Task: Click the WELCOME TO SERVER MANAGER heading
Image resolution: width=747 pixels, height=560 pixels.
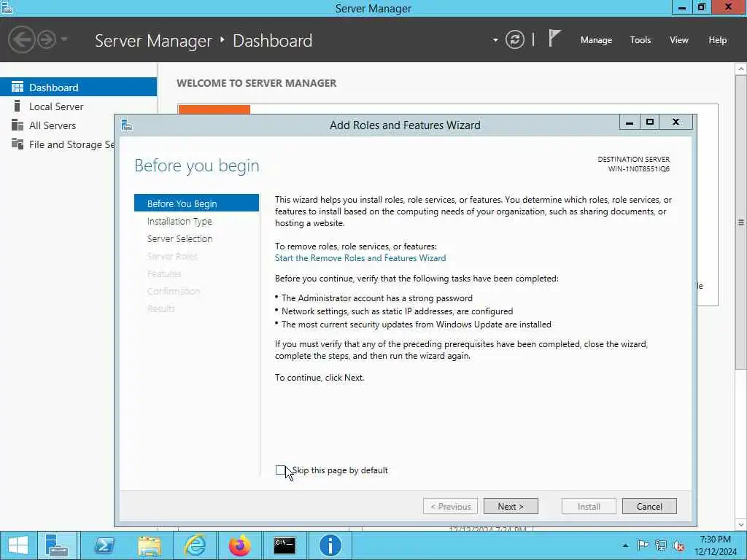Action: [x=256, y=83]
